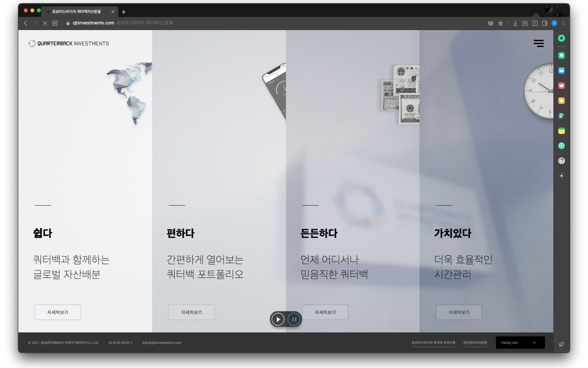Expand the Family site dropdown
588x368 pixels.
tap(520, 343)
